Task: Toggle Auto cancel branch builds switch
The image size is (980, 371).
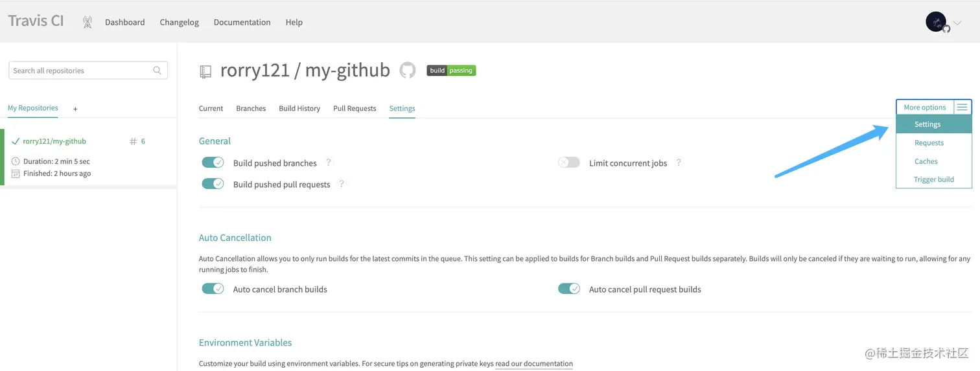Action: point(213,289)
